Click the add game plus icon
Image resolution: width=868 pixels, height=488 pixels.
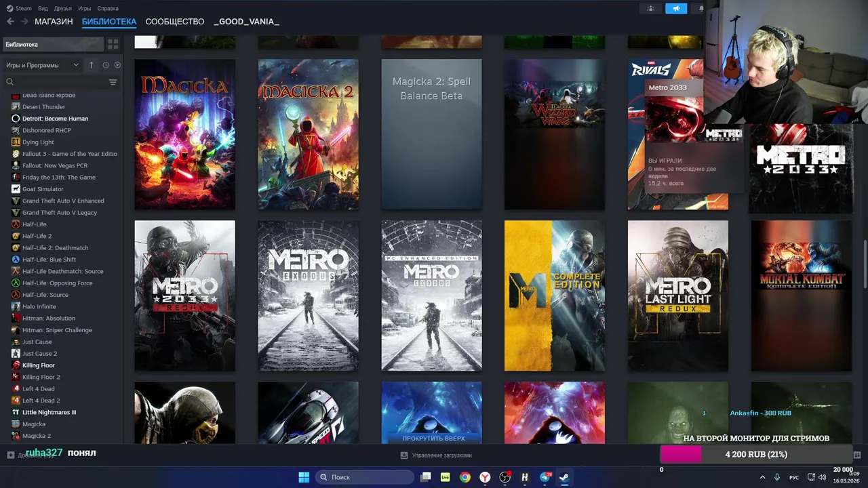pos(10,455)
